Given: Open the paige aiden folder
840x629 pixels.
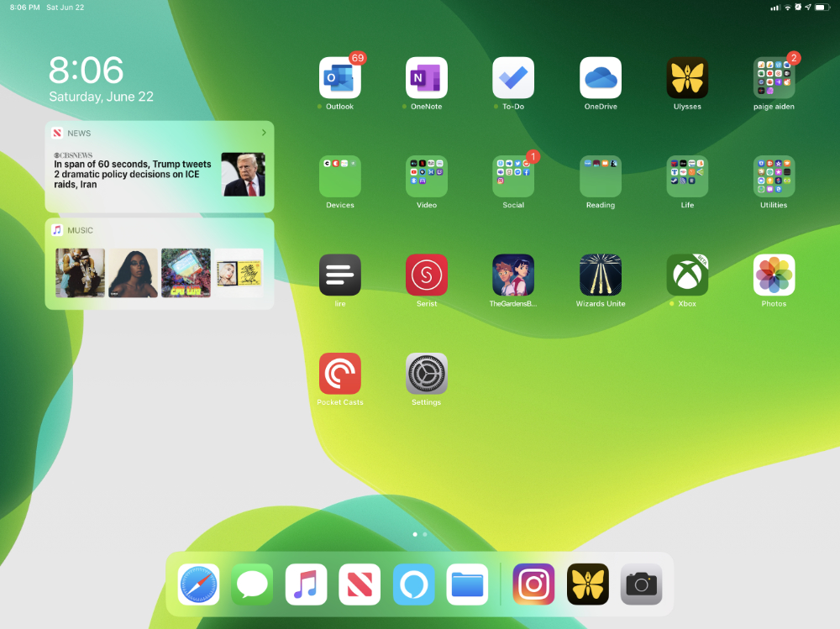Looking at the screenshot, I should (774, 78).
